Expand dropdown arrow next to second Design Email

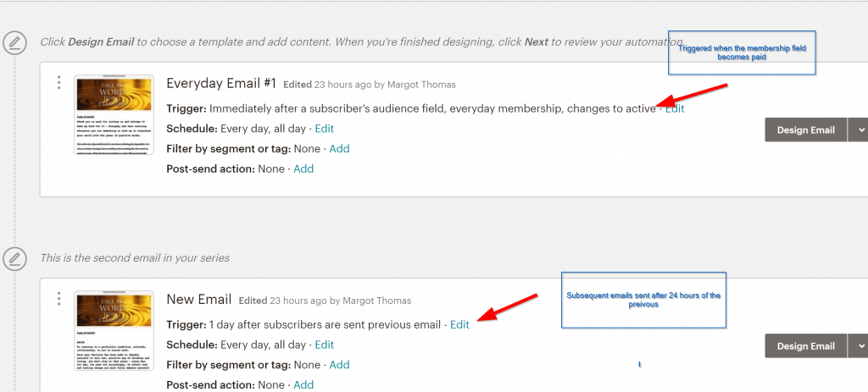coord(860,345)
